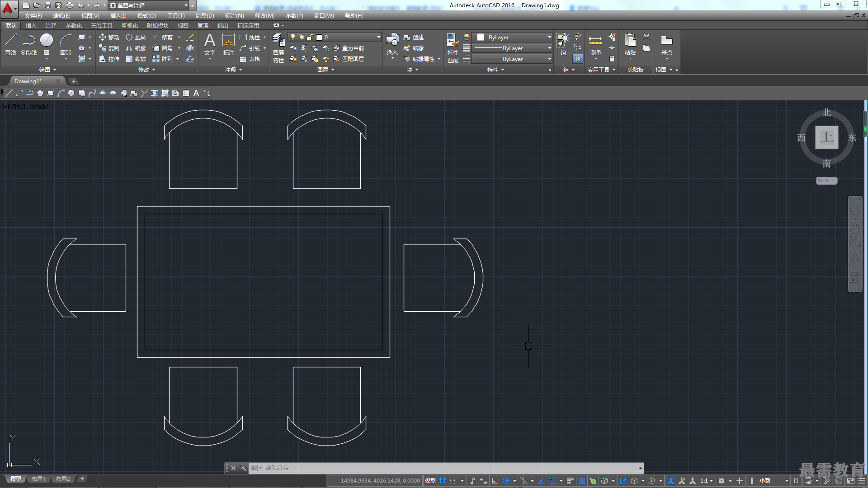Select the Polyline (多段线) tool
The width and height of the screenshot is (868, 488).
coord(28,44)
